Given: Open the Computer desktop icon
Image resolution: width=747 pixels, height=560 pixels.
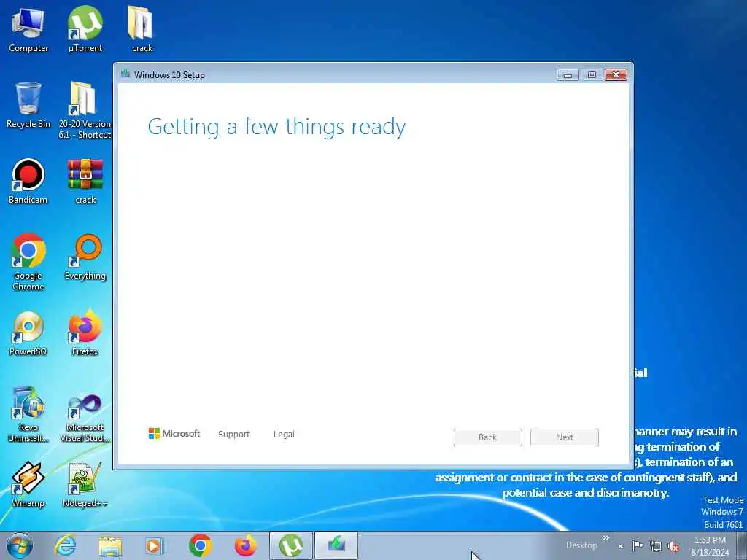Looking at the screenshot, I should 28,29.
